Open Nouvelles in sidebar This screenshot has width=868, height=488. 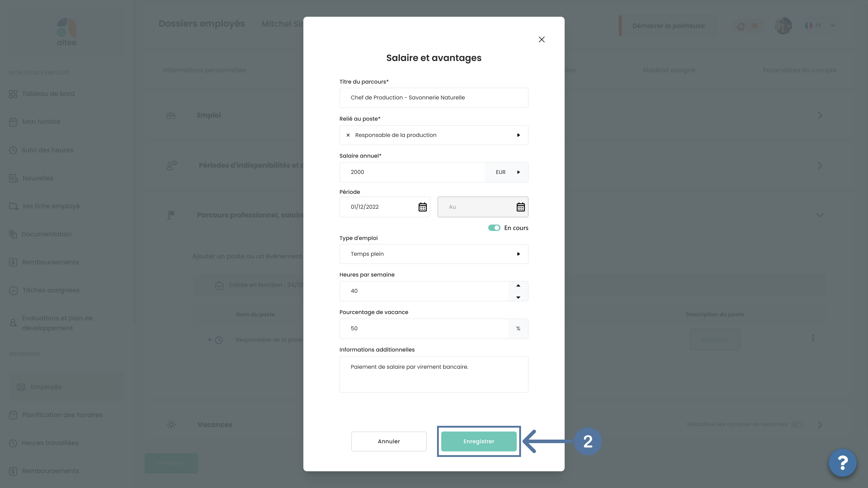coord(38,178)
